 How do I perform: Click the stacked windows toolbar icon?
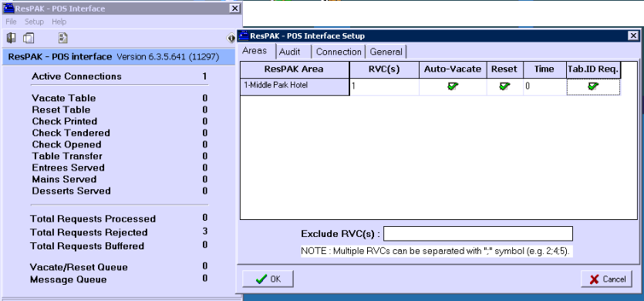(x=29, y=39)
